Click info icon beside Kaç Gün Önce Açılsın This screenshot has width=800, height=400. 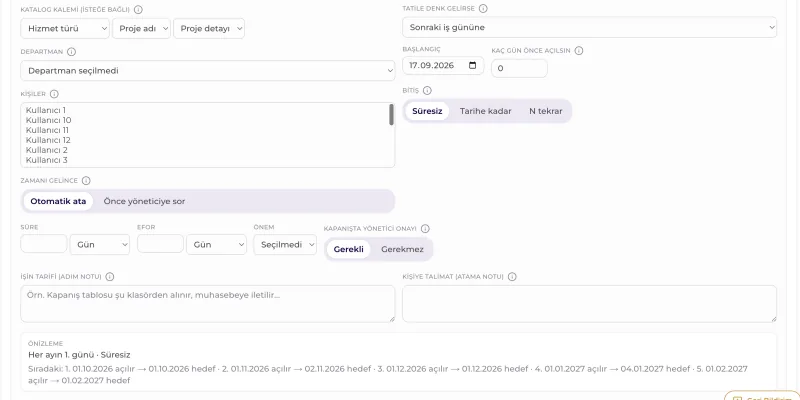point(579,51)
